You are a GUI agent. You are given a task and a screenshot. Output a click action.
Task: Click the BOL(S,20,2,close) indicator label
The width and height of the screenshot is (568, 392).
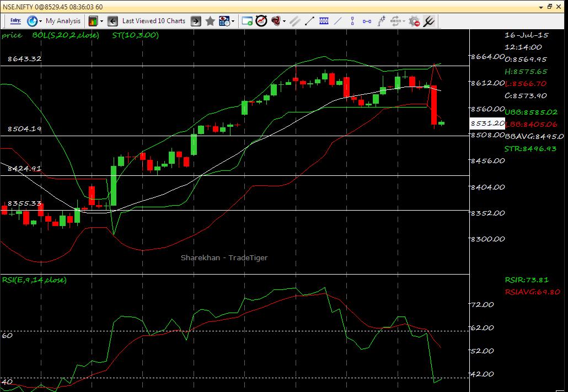point(66,35)
